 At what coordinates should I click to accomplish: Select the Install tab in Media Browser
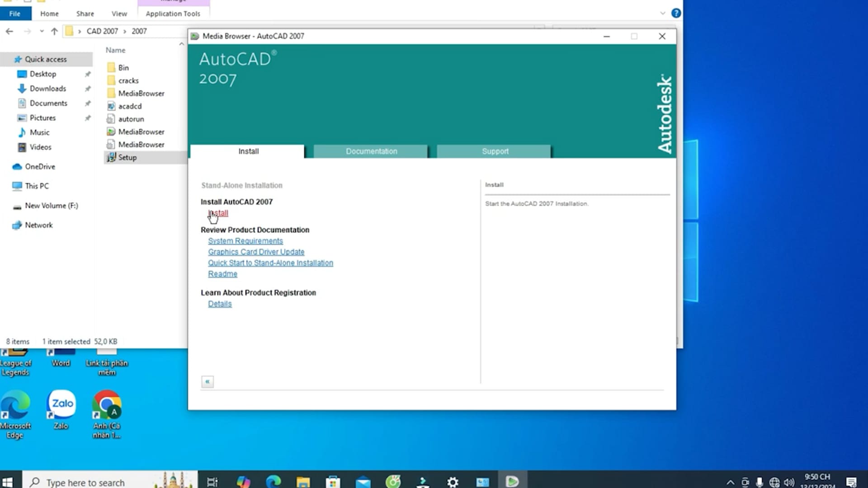pos(248,151)
